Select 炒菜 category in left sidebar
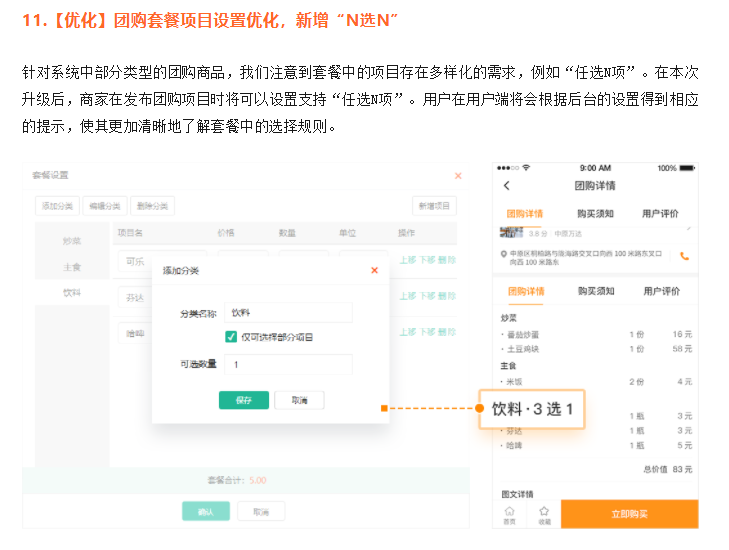The height and width of the screenshot is (550, 729). pos(72,241)
